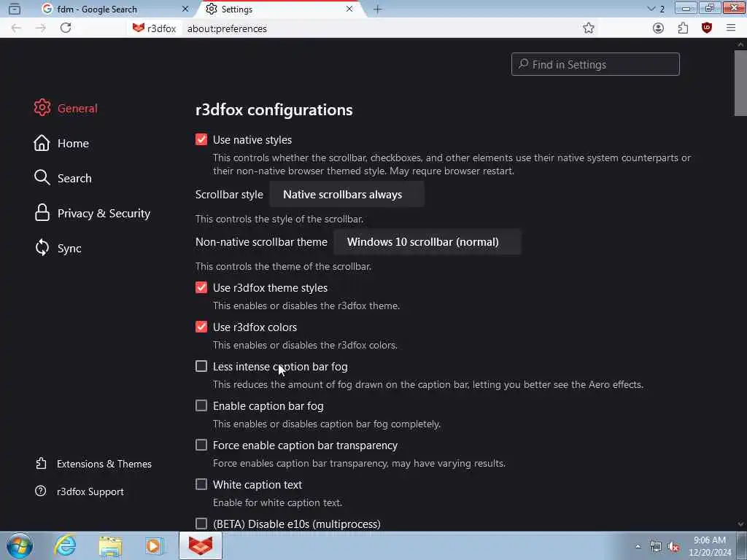Expand the list all tabs chevron
This screenshot has width=747, height=560.
coord(651,9)
